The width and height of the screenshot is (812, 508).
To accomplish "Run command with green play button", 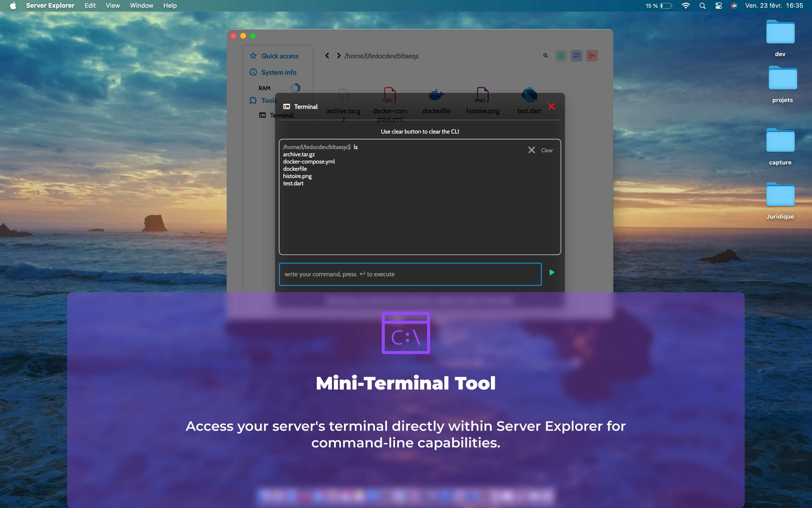I will click(551, 272).
